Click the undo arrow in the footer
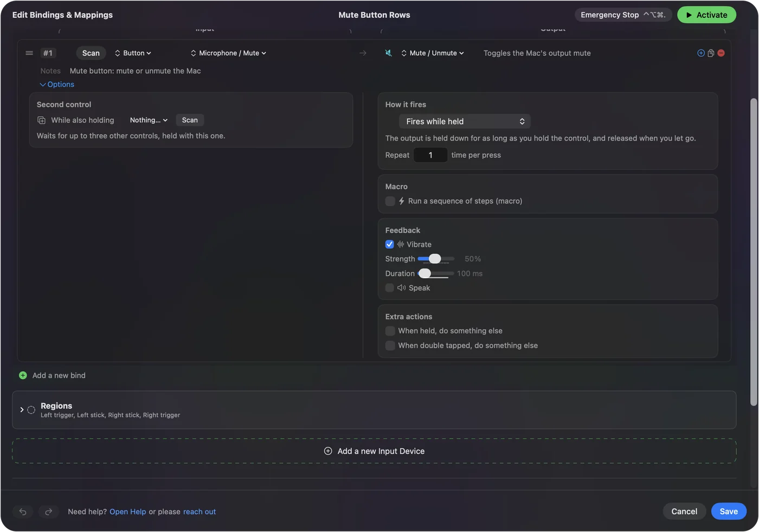This screenshot has height=532, width=759. click(x=23, y=511)
